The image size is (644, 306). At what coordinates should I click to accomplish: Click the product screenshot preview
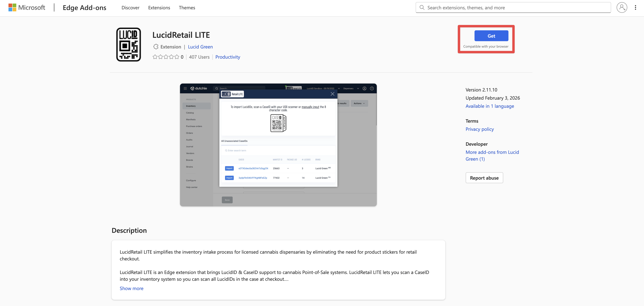(278, 145)
